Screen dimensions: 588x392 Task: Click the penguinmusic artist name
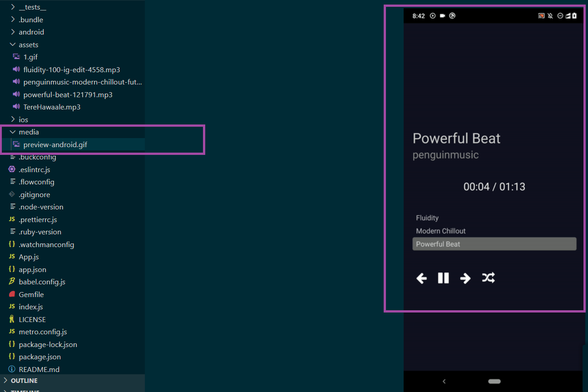445,155
